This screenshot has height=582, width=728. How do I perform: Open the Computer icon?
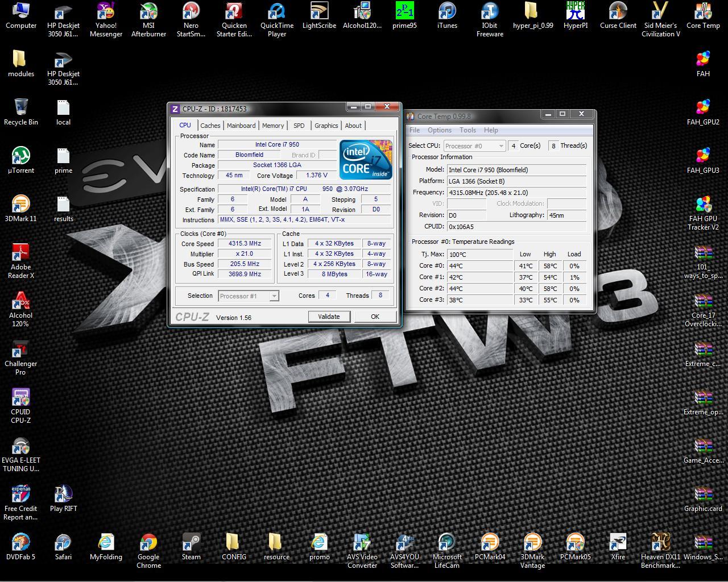tap(20, 16)
